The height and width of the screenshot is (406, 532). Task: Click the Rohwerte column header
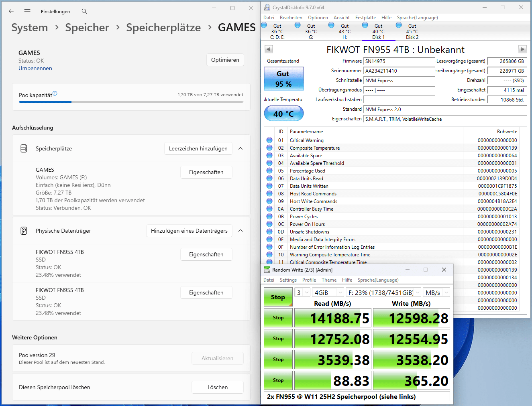coord(507,132)
